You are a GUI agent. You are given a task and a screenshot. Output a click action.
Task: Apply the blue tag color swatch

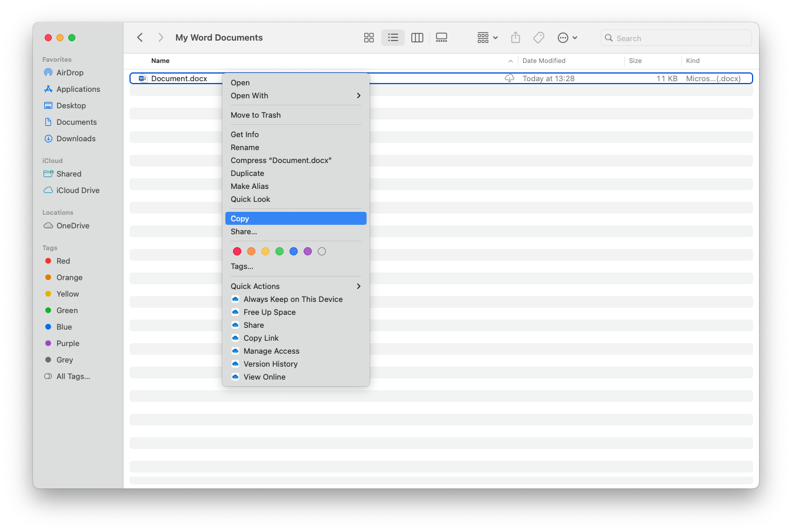point(294,251)
